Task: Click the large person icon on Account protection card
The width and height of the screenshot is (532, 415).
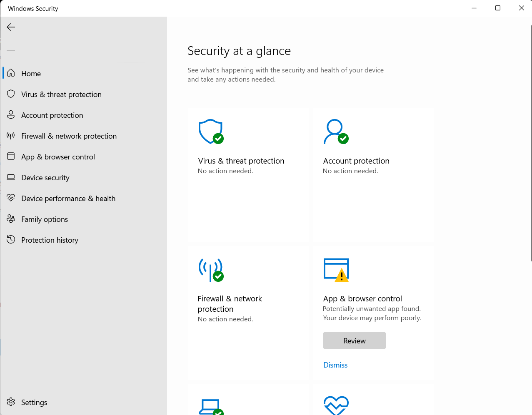Action: click(336, 132)
